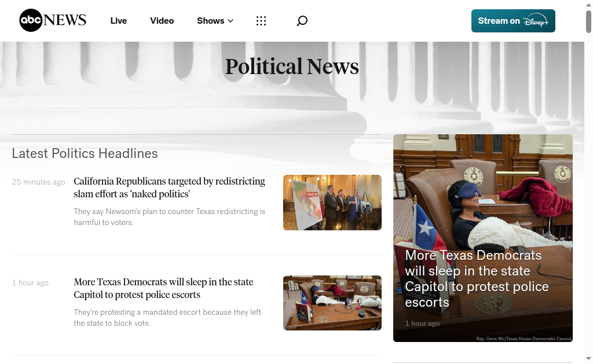Click the scrollbar up arrow
The height and width of the screenshot is (364, 593).
pos(588,4)
